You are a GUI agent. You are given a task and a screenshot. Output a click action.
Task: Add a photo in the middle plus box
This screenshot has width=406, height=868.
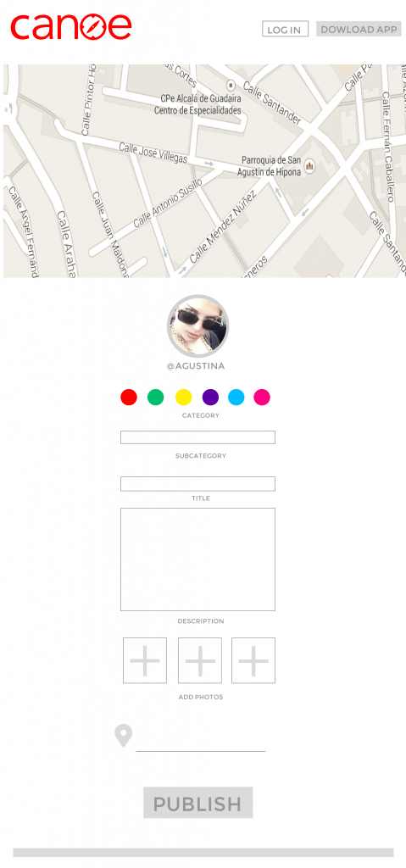click(200, 660)
